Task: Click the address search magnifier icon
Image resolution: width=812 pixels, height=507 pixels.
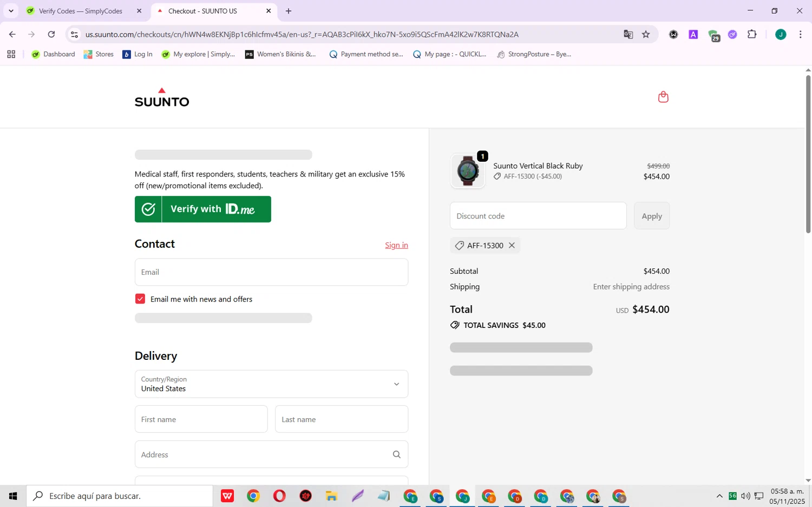Action: click(397, 455)
